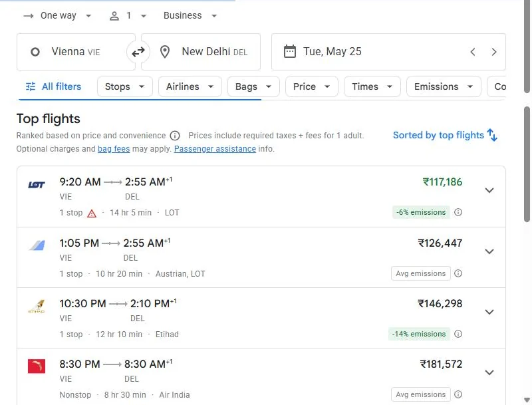Open the Stops filter dropdown
This screenshot has width=532, height=405.
click(125, 87)
